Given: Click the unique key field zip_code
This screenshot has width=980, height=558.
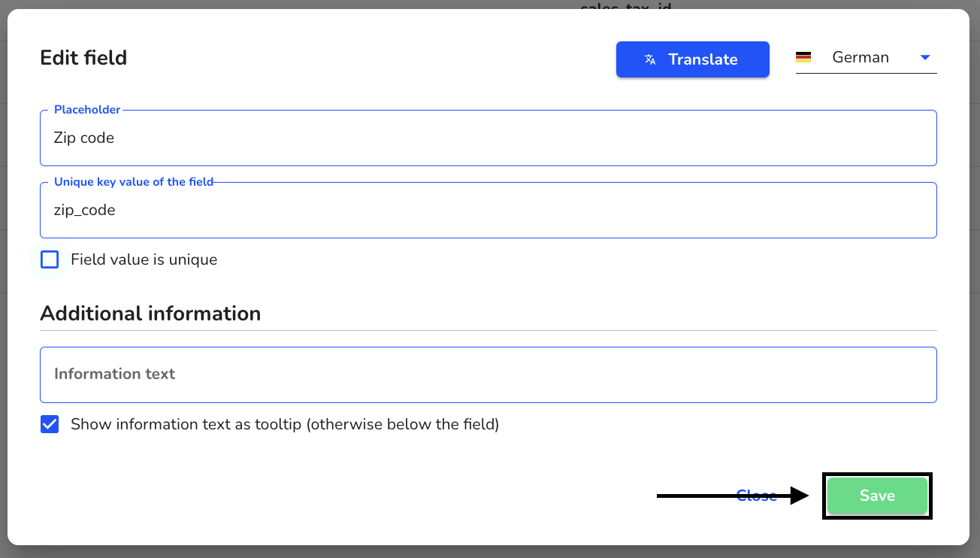Looking at the screenshot, I should pos(488,211).
